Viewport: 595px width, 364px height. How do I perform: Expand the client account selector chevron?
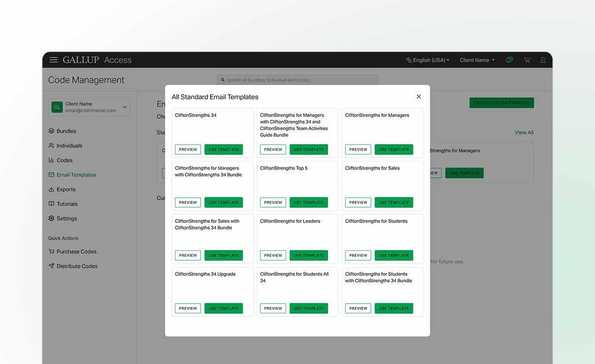(x=125, y=107)
